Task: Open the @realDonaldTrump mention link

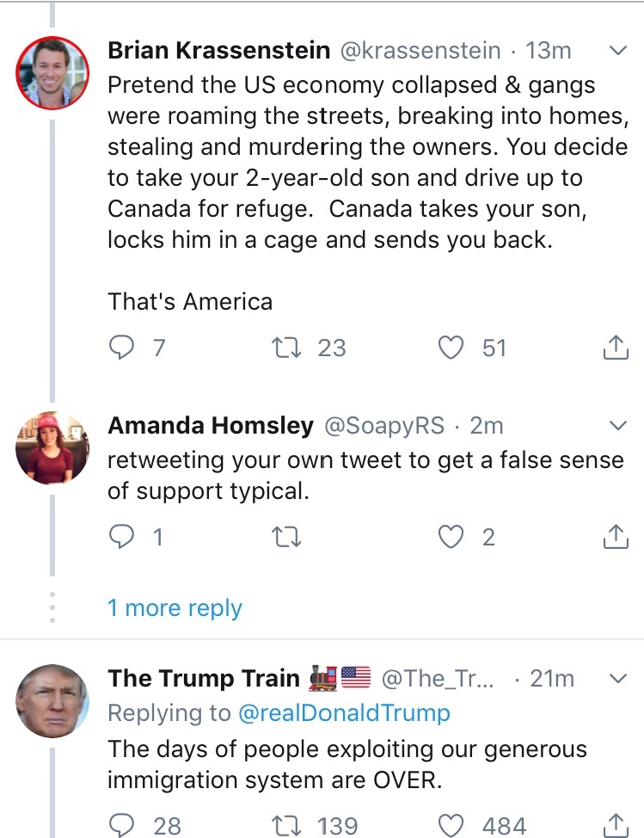Action: point(341,712)
